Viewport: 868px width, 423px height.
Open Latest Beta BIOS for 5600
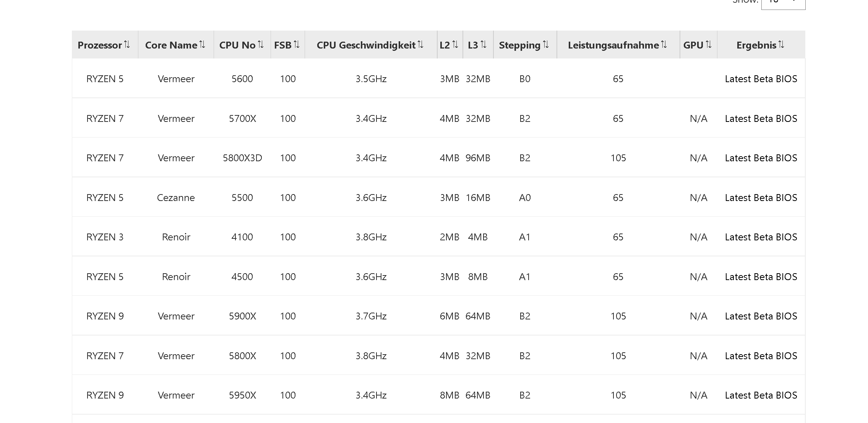tap(761, 79)
